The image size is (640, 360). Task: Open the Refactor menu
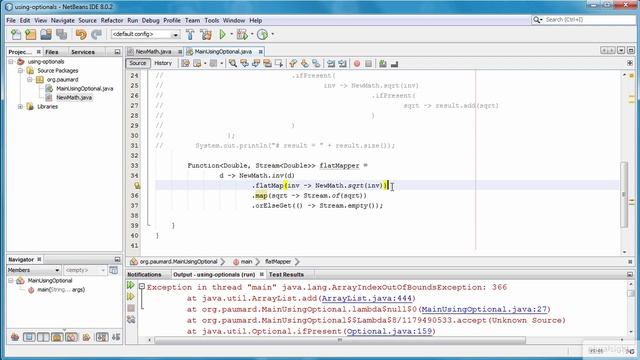[x=112, y=20]
